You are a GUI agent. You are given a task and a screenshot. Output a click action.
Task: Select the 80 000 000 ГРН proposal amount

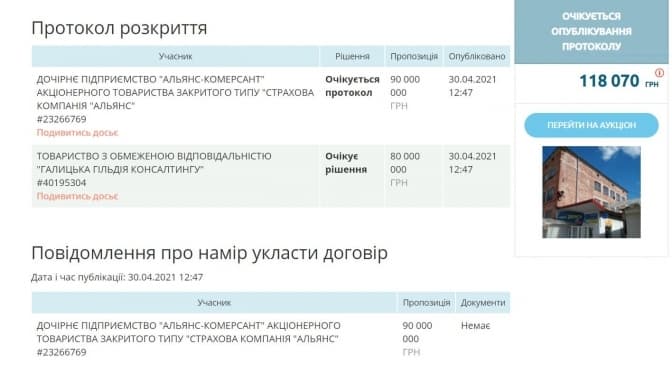[405, 169]
